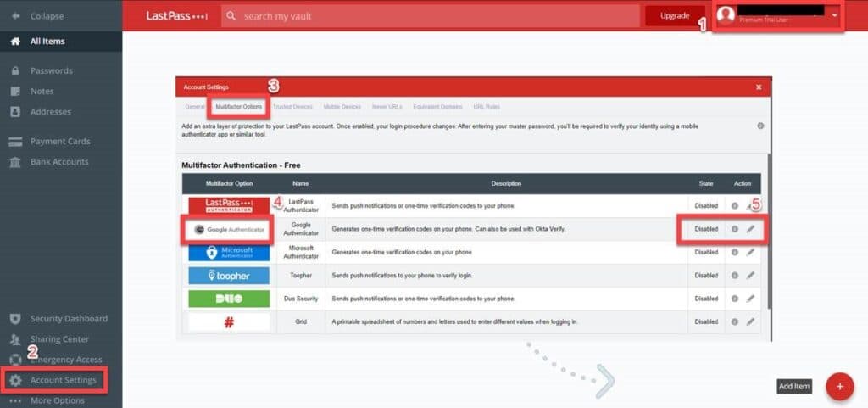Edit Toopher with pencil icon
Viewport: 868px width, 408px height.
coord(750,276)
